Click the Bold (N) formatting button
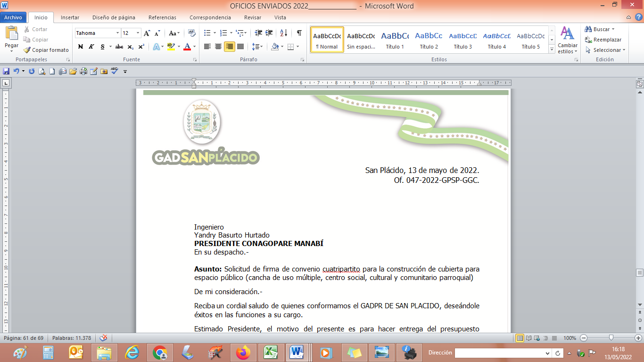Image resolution: width=644 pixels, height=362 pixels. [81, 47]
